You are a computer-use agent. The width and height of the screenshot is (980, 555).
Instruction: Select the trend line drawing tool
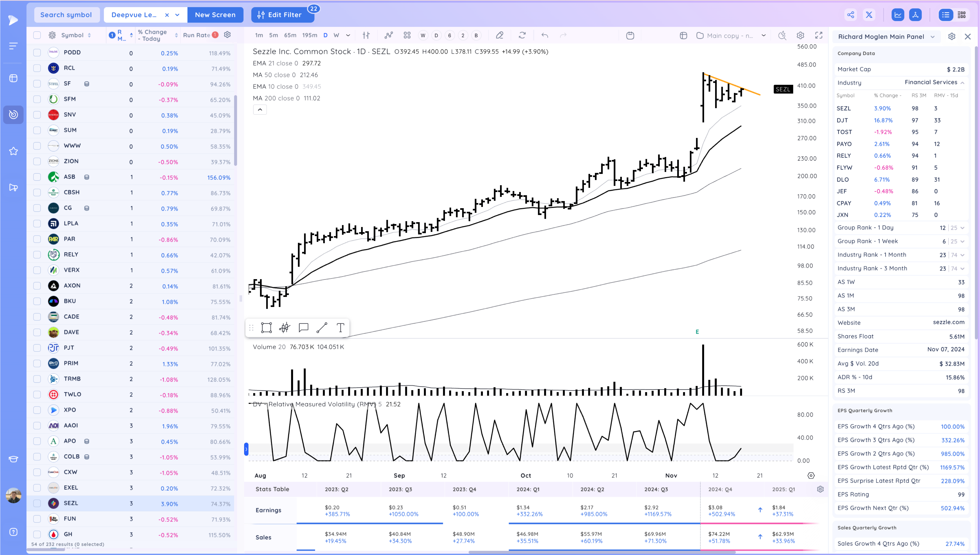point(322,327)
